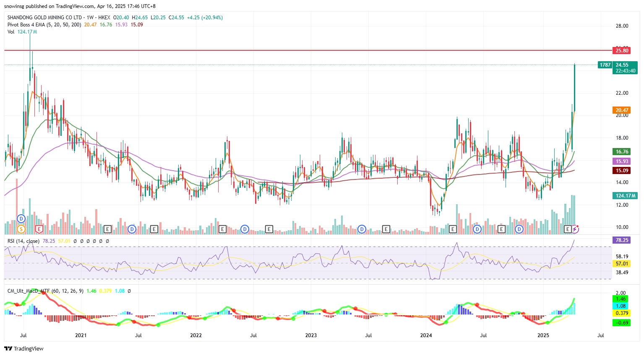Screen dimensions: 644x356
Task: Click the green 16.76 EMA scale label
Action: pos(622,152)
